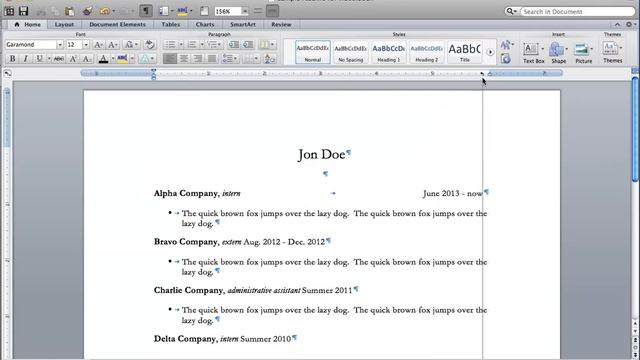Open the new from template icon
The width and height of the screenshot is (640, 360).
pos(9,11)
